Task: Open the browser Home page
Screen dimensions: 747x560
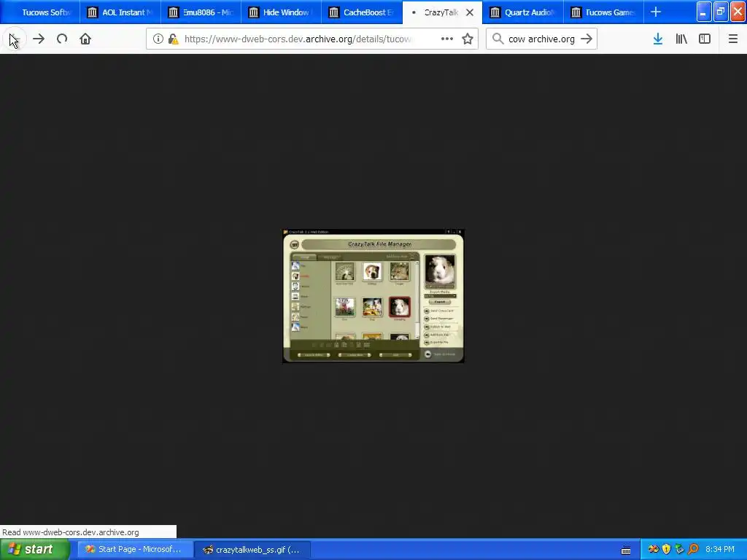Action: coord(85,39)
